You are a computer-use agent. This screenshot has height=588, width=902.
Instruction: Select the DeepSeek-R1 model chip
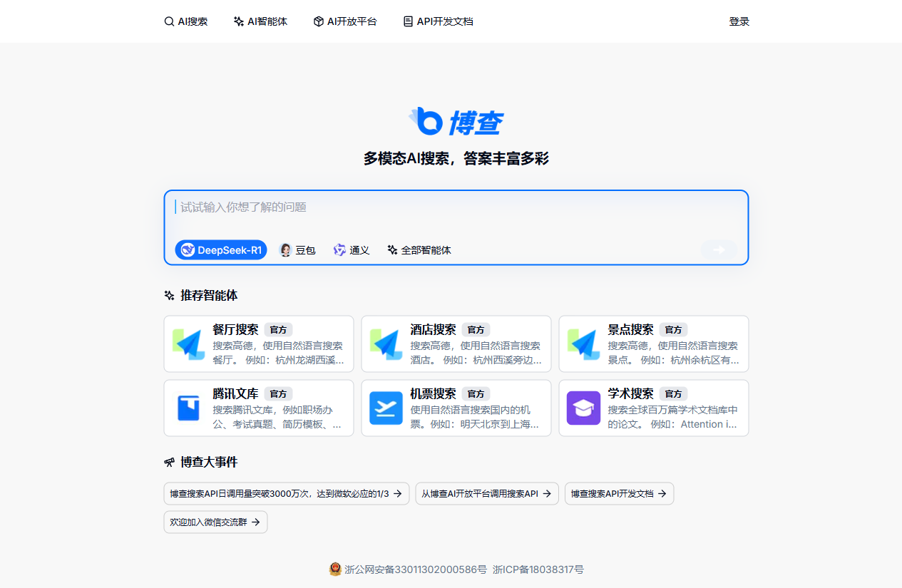point(221,250)
